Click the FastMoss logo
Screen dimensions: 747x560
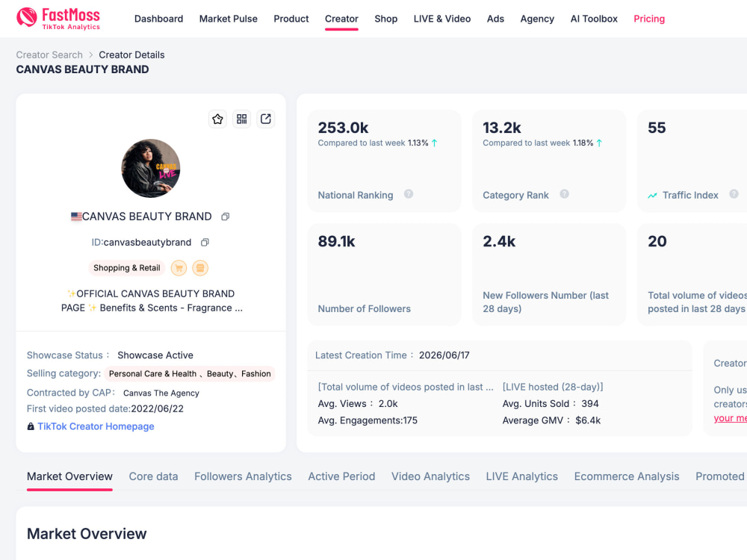coord(58,19)
